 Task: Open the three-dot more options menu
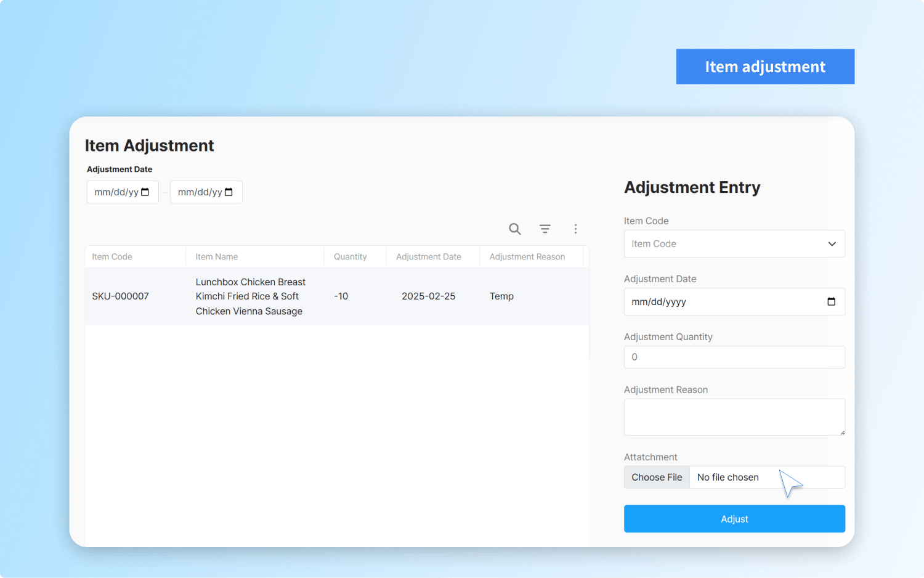tap(575, 229)
